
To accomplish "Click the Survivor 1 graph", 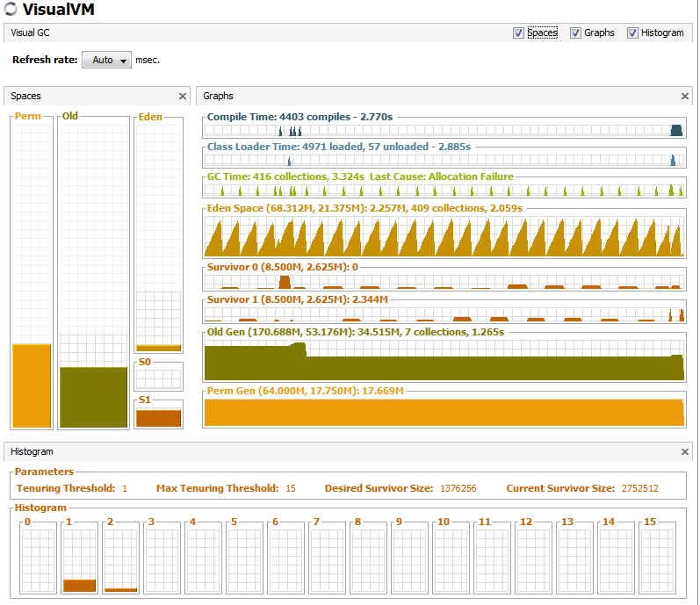I will pos(444,314).
